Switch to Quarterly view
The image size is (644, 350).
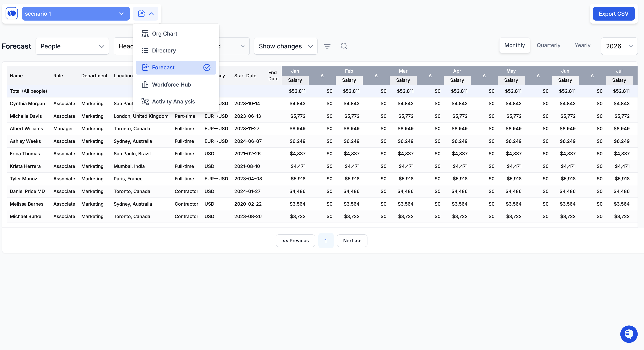coord(548,45)
